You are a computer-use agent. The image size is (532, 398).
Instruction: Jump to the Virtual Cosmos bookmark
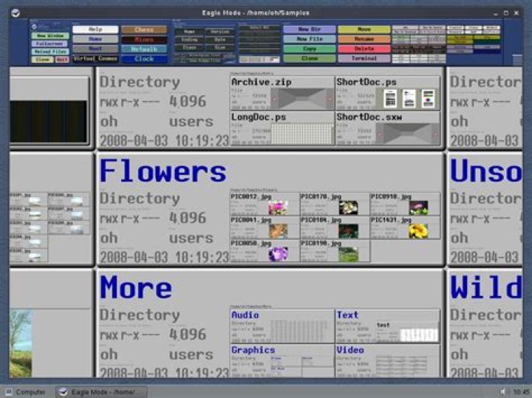[x=95, y=58]
